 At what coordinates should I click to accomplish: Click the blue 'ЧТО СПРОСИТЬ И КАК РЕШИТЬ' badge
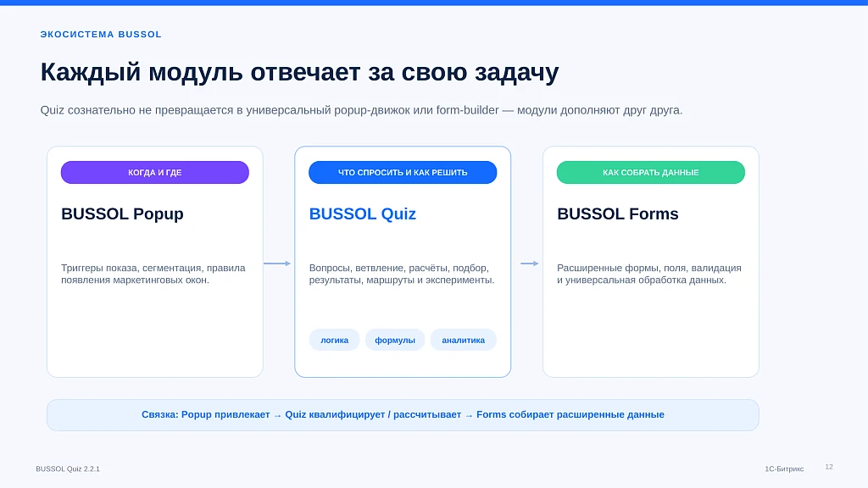coord(403,172)
